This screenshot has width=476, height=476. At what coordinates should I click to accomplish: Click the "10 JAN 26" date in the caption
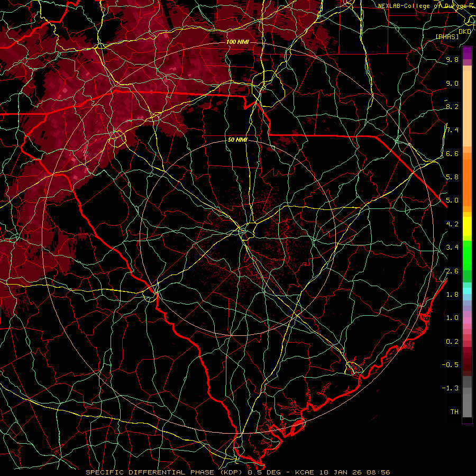tap(341, 472)
